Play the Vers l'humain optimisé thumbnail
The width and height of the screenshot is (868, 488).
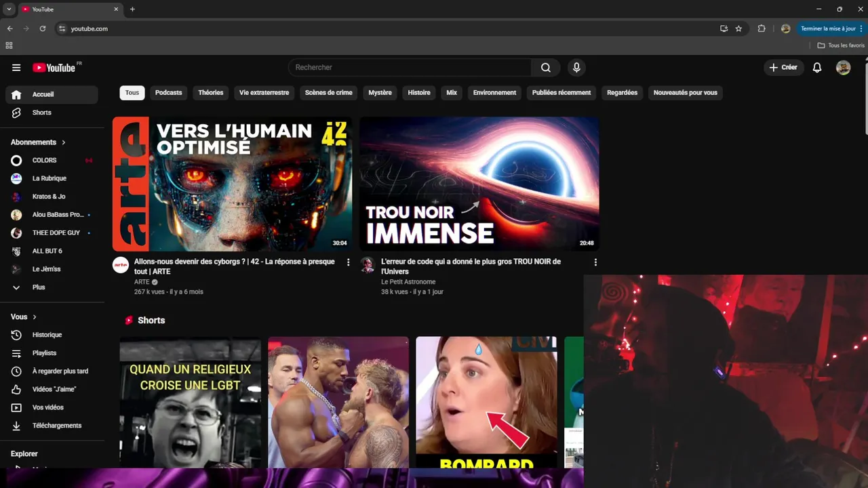(232, 184)
